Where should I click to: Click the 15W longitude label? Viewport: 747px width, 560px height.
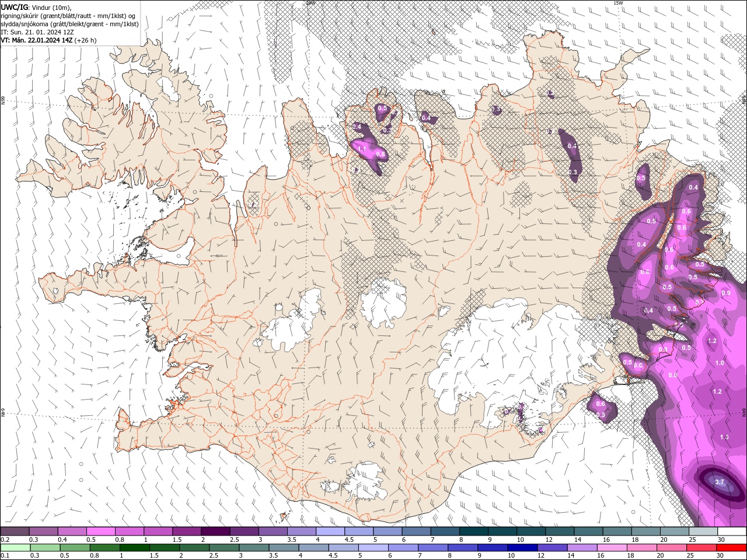(618, 3)
